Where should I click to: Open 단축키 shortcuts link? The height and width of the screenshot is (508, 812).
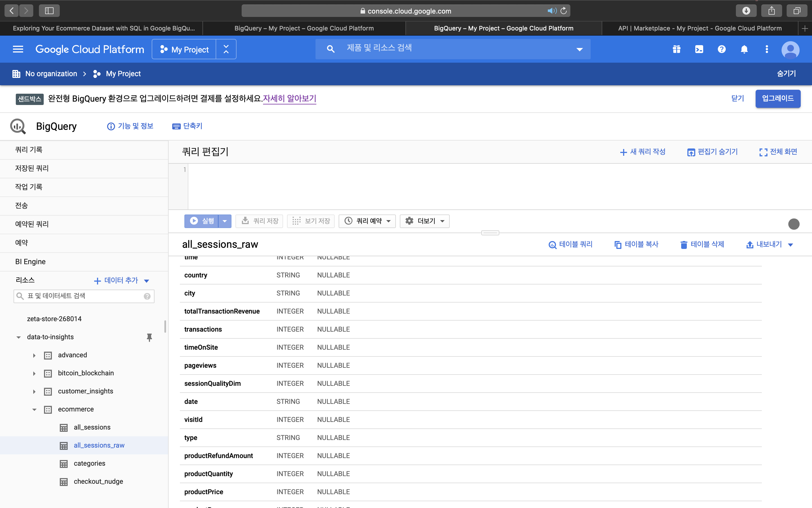[x=187, y=126]
